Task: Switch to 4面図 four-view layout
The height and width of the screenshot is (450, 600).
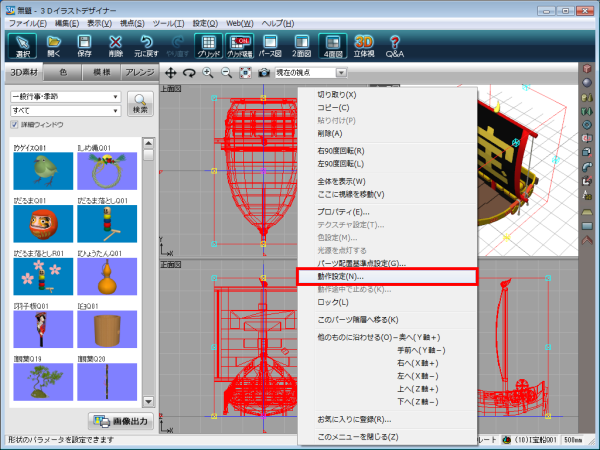Action: click(329, 44)
